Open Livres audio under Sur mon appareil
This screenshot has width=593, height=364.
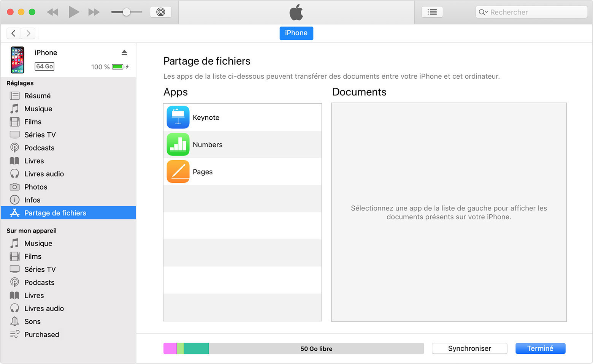(x=68, y=309)
